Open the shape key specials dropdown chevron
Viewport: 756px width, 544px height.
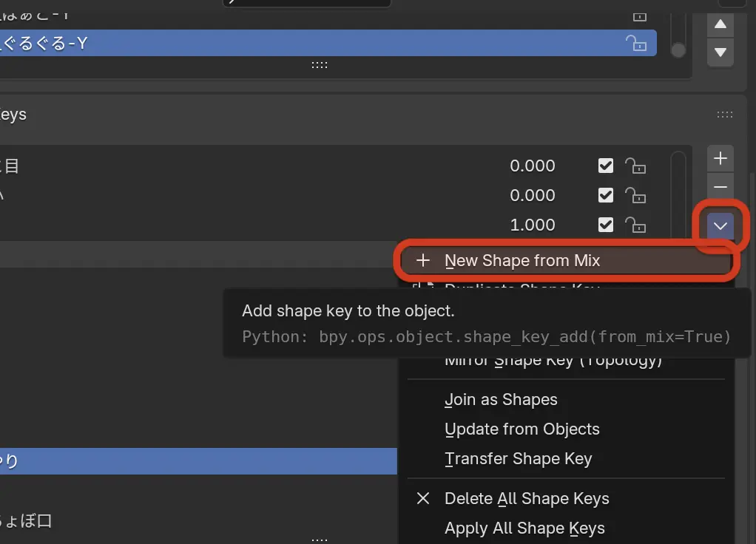(720, 226)
